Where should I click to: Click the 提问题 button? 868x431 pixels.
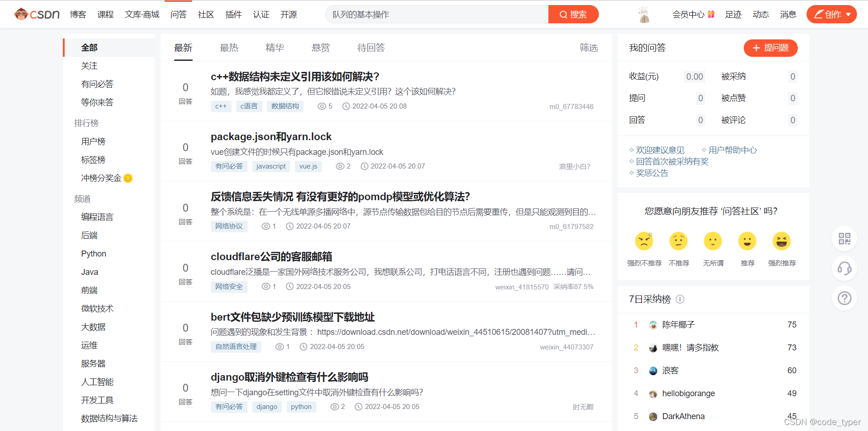[x=770, y=48]
